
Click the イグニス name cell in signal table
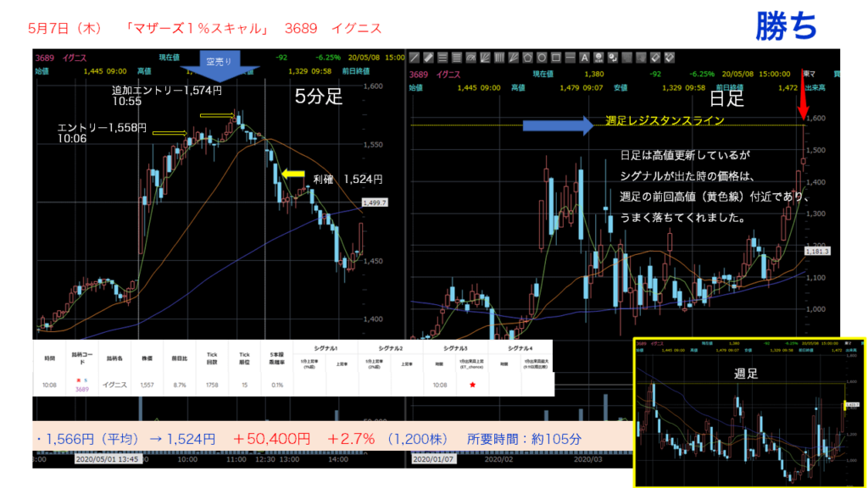[x=114, y=385]
